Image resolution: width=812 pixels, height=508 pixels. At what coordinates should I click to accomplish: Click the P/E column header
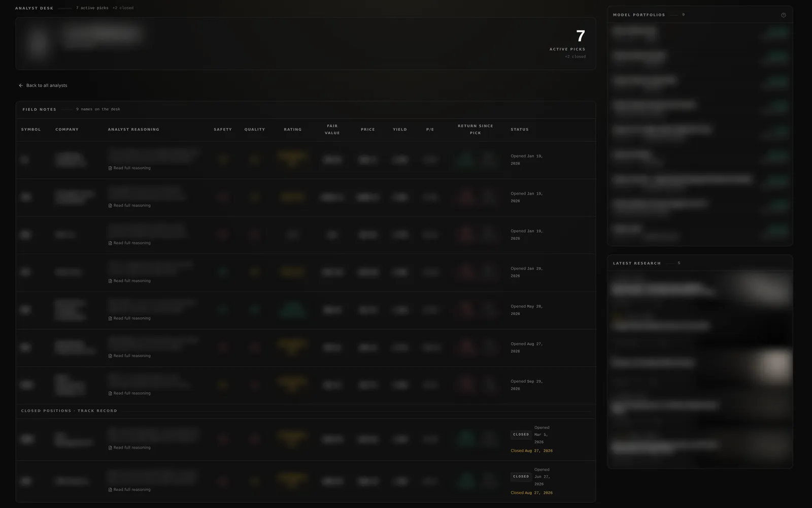coord(430,130)
